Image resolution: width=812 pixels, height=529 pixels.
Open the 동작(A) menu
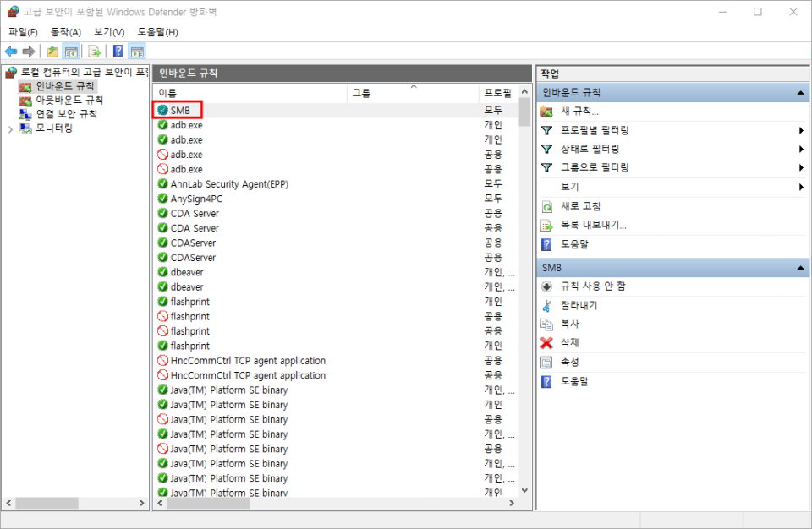click(66, 32)
